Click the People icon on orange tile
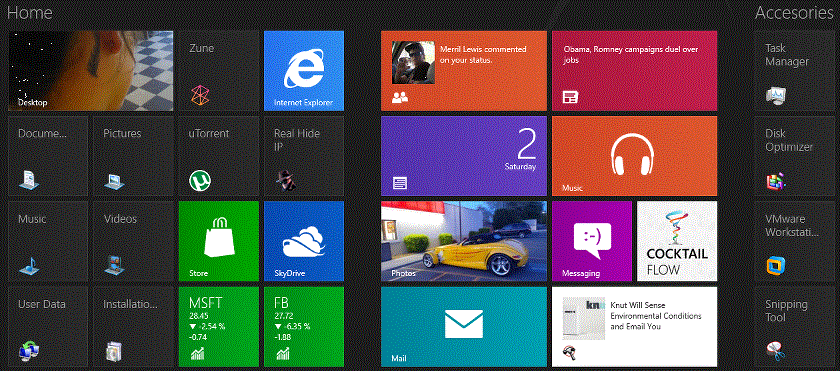 [x=400, y=97]
